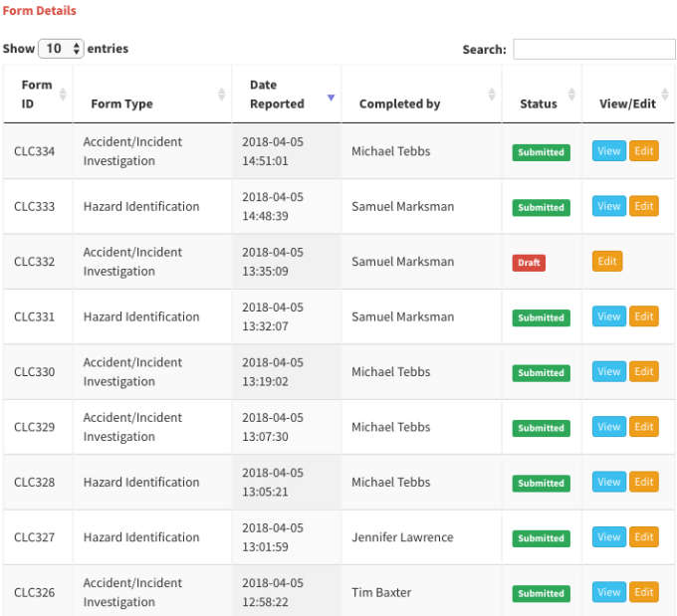Edit form CLC329
Image resolution: width=677 pixels, height=616 pixels.
pos(644,427)
